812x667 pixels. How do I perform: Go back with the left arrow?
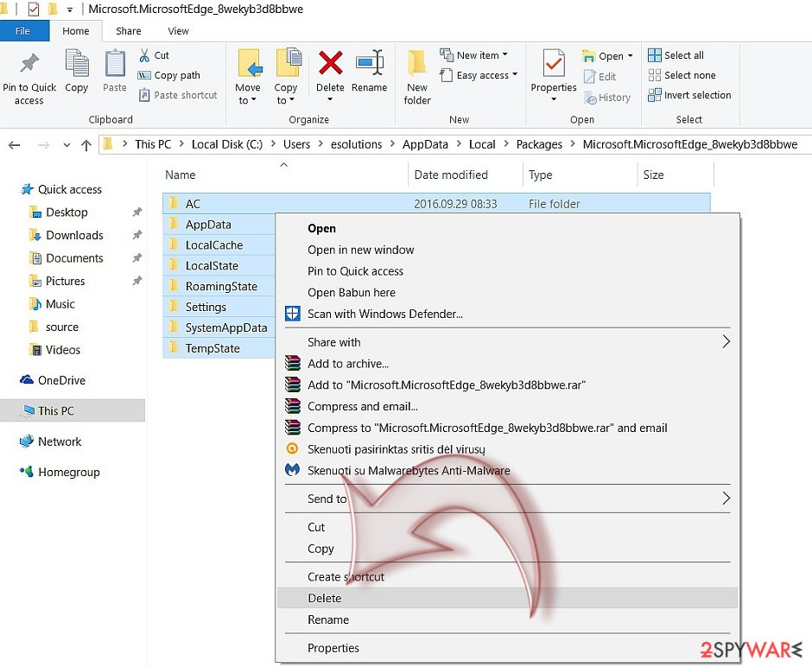click(15, 145)
